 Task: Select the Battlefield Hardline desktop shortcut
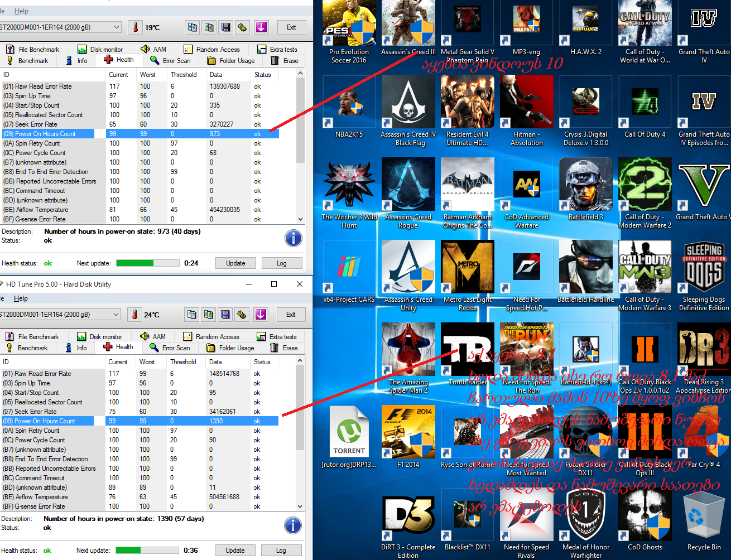coord(586,272)
